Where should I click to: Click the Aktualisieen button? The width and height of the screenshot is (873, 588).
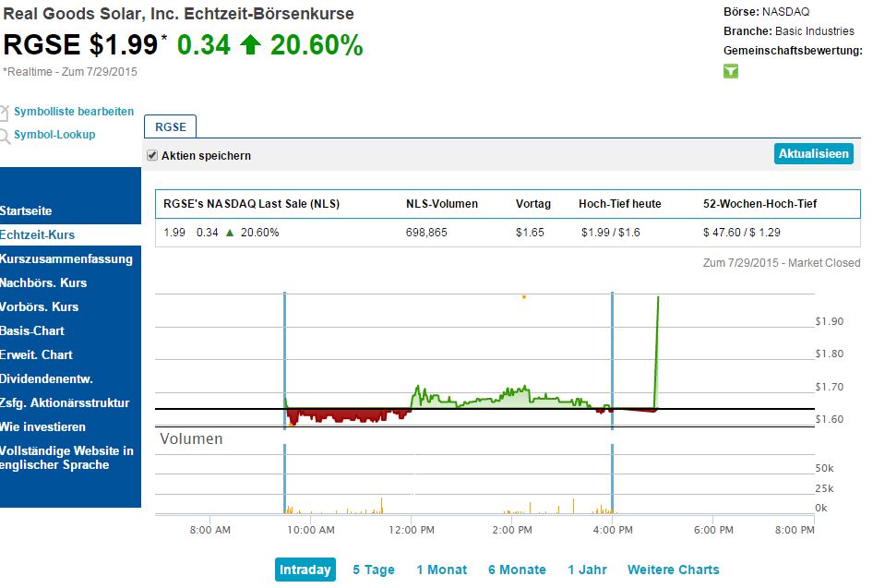point(813,153)
